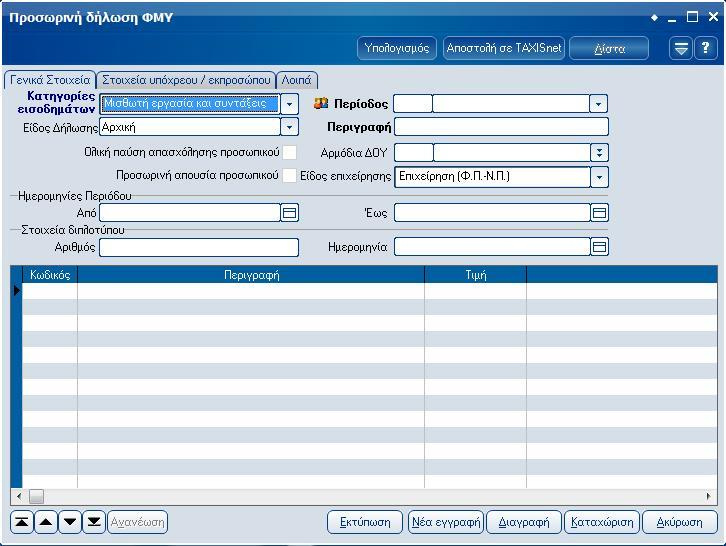Jump to first record navigation icon
Viewport: 726px width, 546px height.
tap(21, 522)
